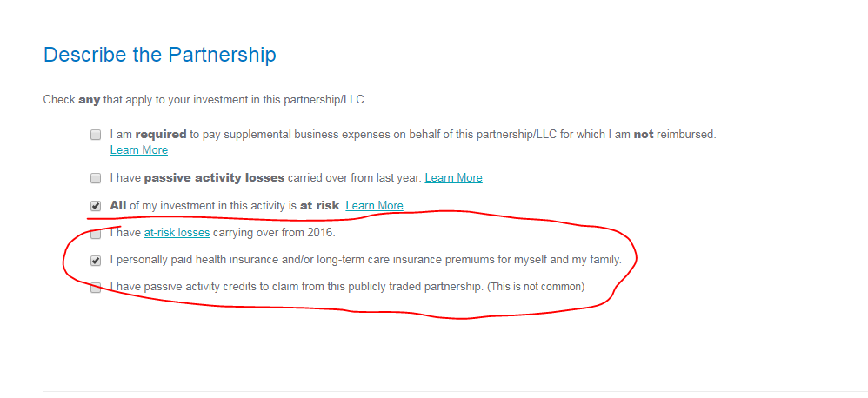Click the bold 'not' word before reimbursed
Viewport: 868px width, 398px height.
644,135
